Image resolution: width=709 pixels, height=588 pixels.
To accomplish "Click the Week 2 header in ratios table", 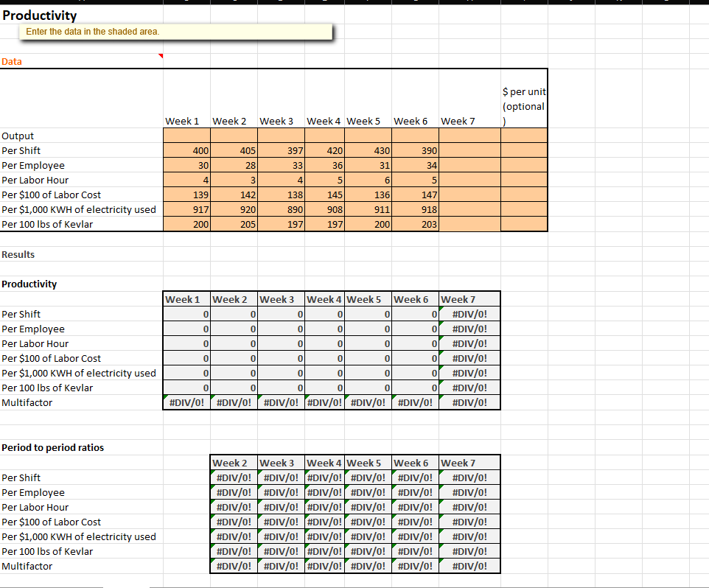I will pos(233,463).
